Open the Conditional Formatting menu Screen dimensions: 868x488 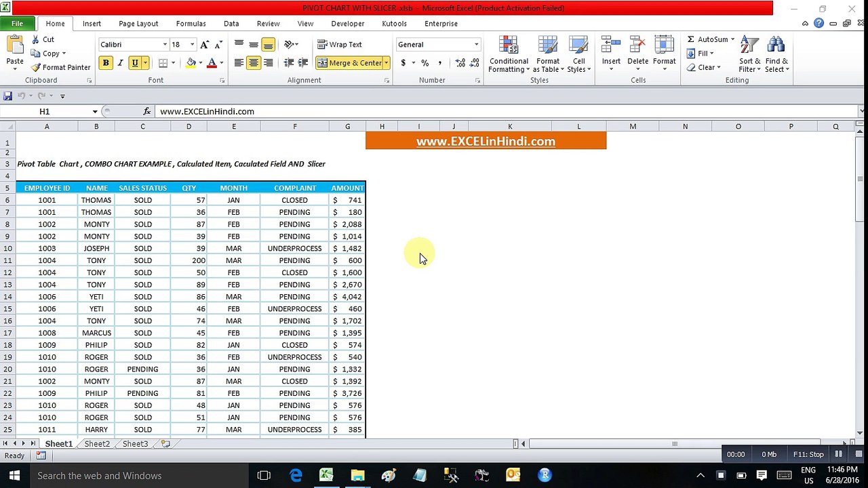coord(509,54)
